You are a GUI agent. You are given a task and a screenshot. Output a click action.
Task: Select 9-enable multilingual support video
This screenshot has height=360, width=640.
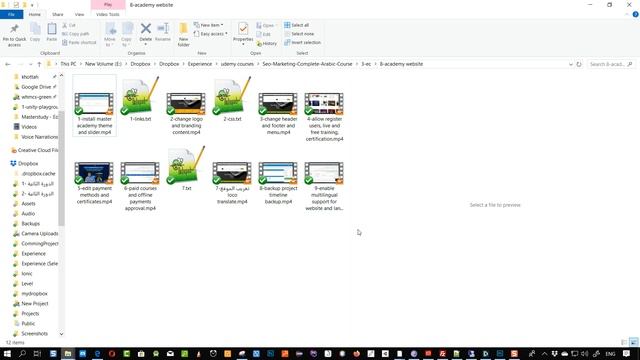tap(324, 186)
